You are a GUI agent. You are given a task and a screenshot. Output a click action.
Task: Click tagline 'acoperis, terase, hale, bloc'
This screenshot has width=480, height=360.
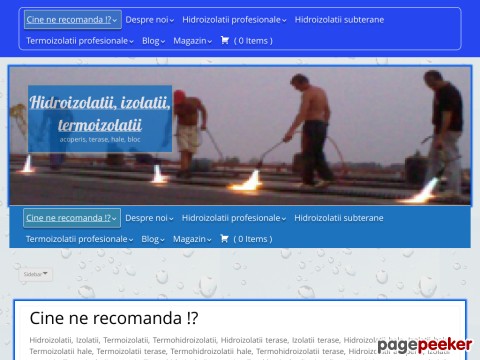[x=100, y=139]
